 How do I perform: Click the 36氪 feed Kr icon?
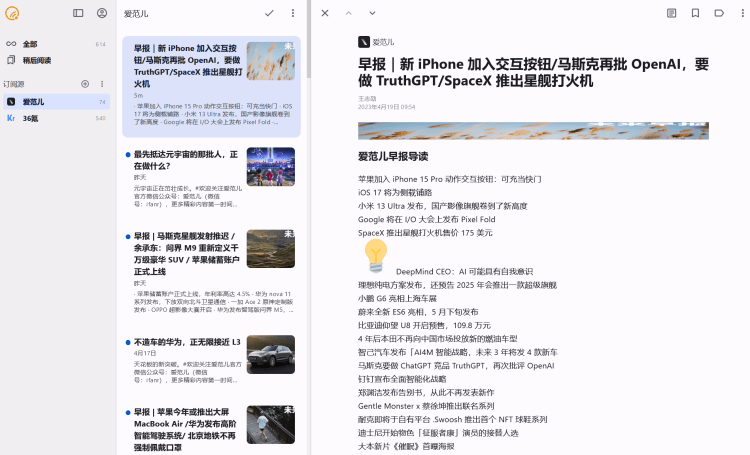click(x=11, y=118)
